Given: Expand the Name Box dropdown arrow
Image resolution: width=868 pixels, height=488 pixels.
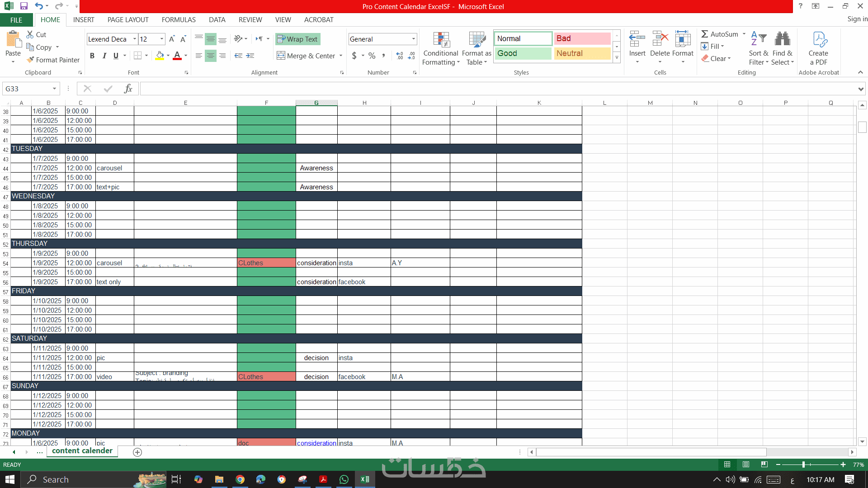Looking at the screenshot, I should [x=54, y=89].
